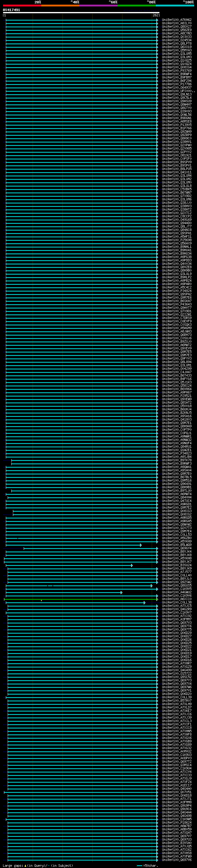Open hit UniRef100_Q03033

(x=177, y=37)
